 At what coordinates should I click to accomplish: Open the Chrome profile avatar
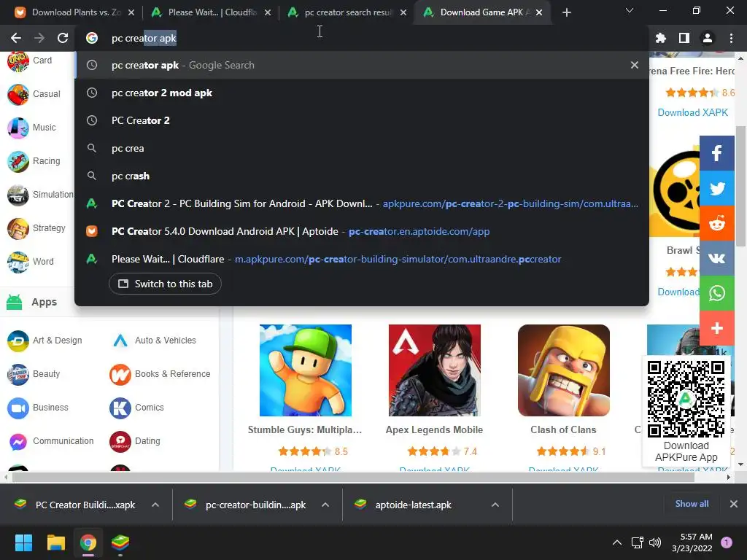(708, 38)
